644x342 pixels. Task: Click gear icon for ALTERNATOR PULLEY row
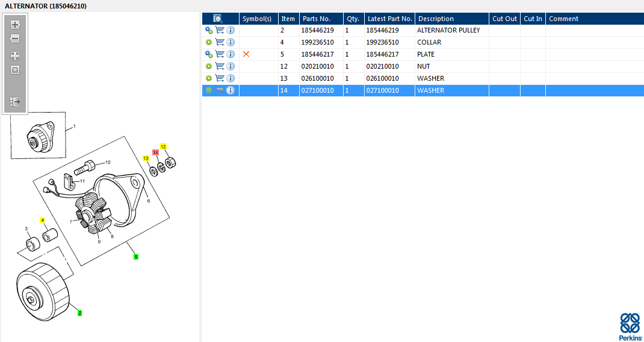coord(209,30)
